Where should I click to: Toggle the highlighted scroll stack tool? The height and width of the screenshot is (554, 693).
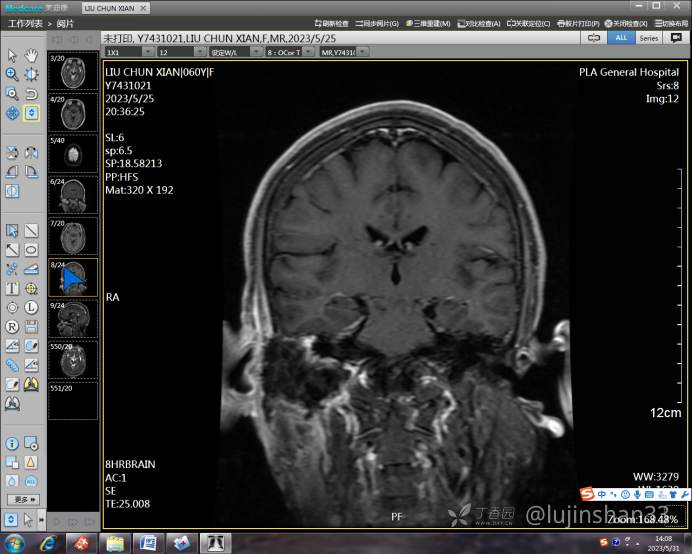tap(31, 113)
